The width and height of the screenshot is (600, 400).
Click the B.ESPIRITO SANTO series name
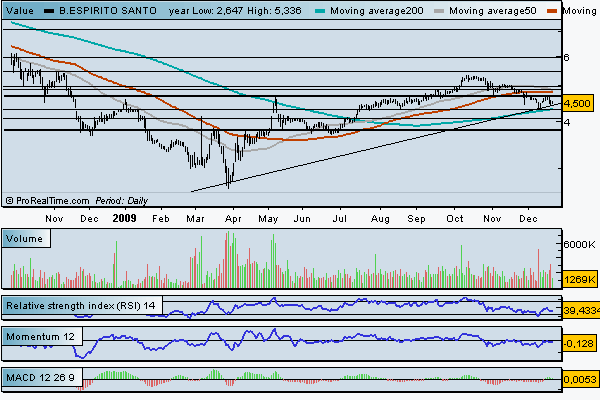coord(108,11)
